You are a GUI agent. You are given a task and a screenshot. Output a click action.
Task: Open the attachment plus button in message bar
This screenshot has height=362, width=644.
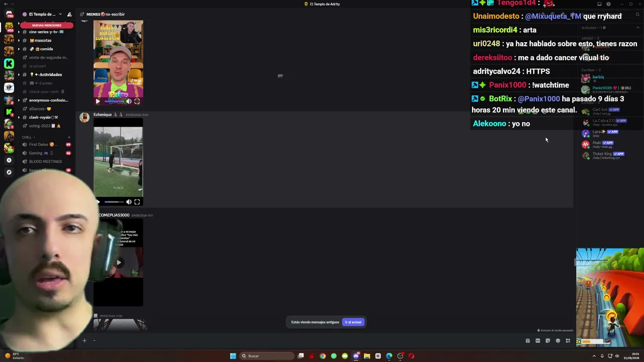pos(85,340)
